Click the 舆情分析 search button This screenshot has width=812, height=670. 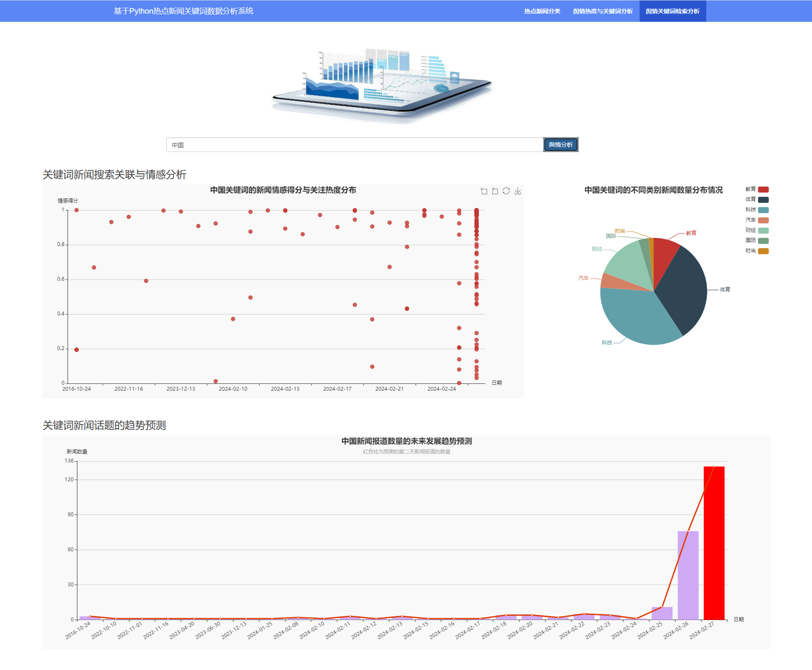point(560,145)
